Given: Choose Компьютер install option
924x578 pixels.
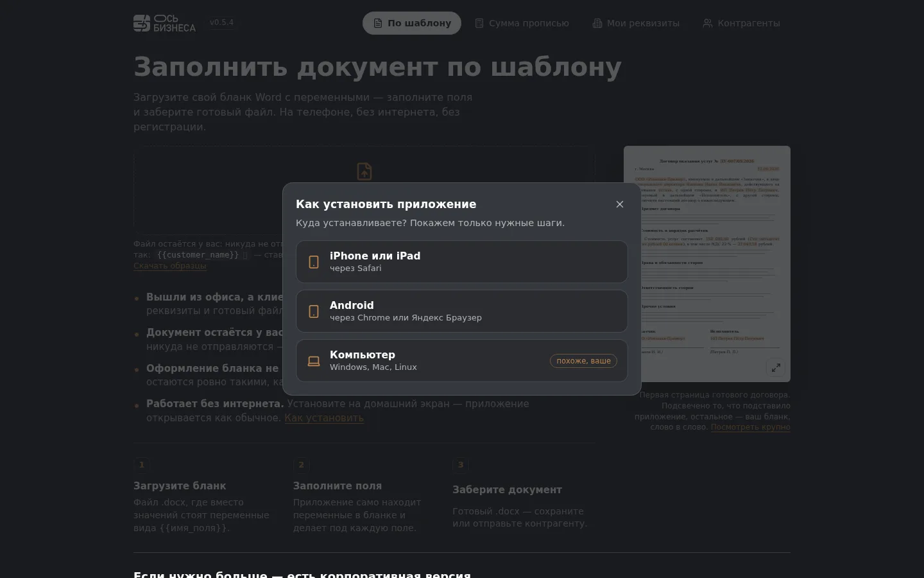Looking at the screenshot, I should point(462,360).
